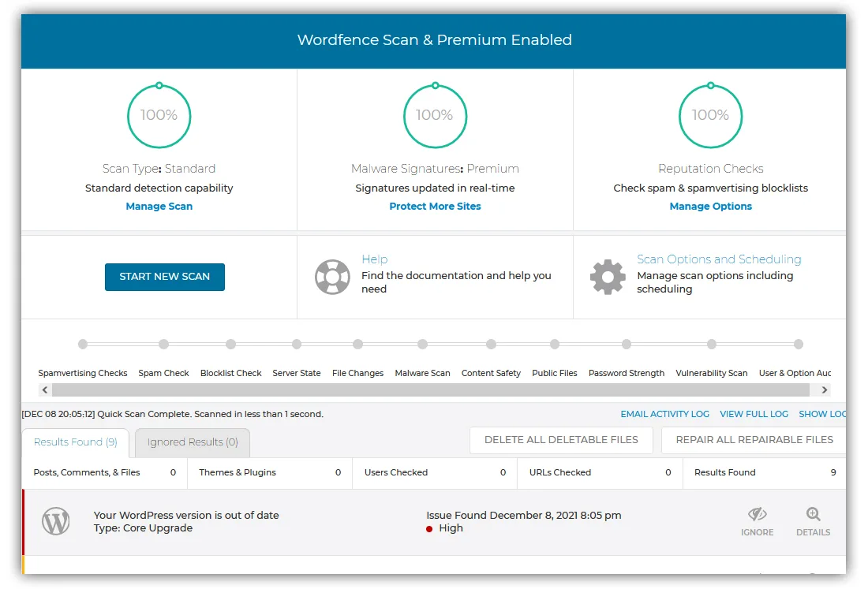Open the Manage Scan link
This screenshot has height=589, width=868.
click(159, 207)
